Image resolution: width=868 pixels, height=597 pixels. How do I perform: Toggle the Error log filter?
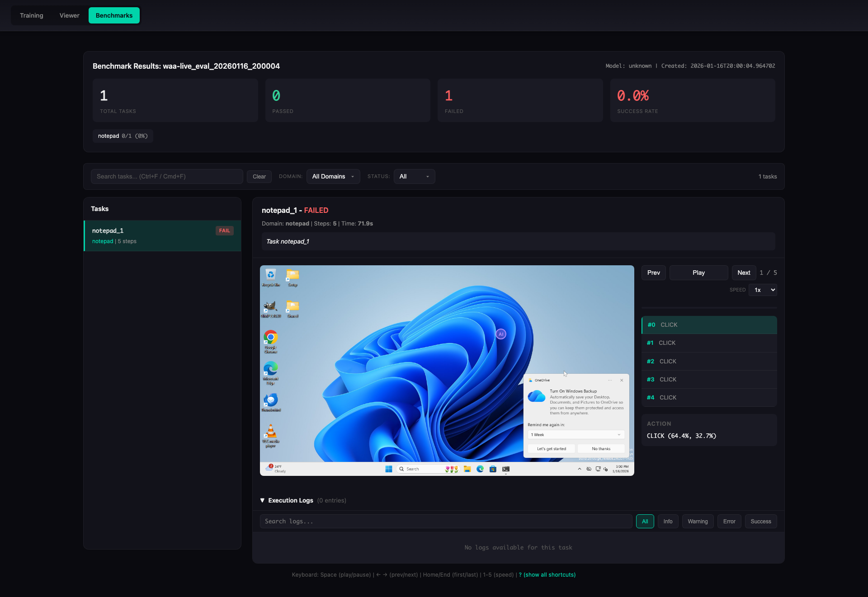coord(729,521)
